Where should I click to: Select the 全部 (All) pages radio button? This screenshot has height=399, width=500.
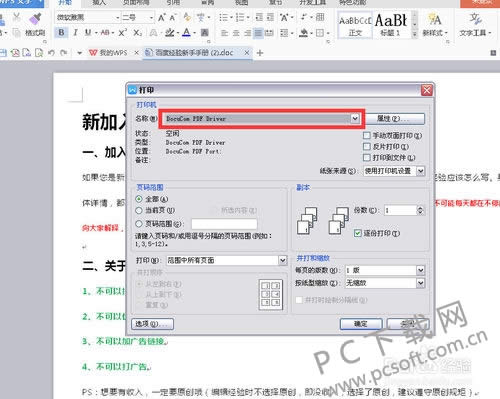[x=139, y=199]
